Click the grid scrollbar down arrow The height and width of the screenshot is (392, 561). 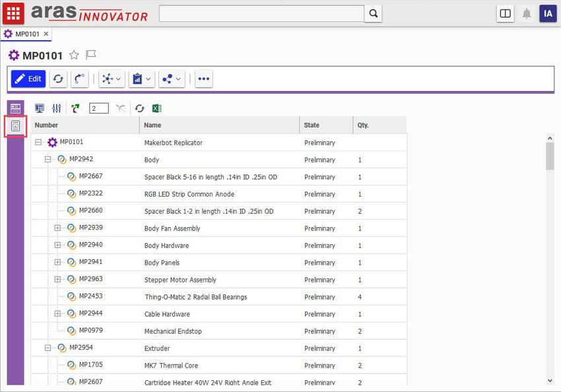pyautogui.click(x=550, y=381)
